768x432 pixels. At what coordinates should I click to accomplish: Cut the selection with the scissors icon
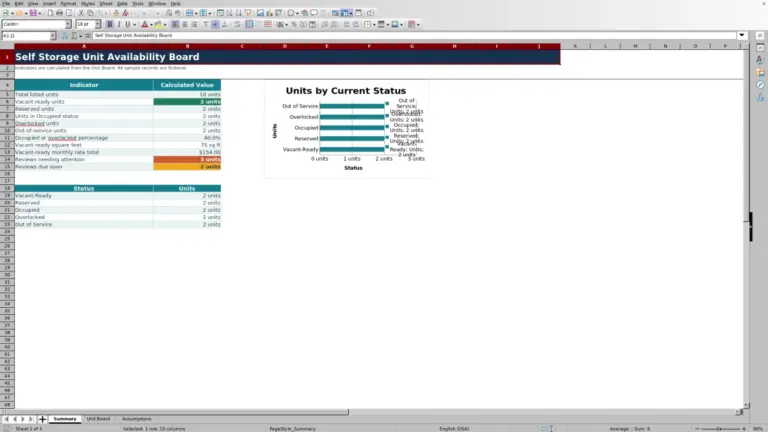point(81,13)
